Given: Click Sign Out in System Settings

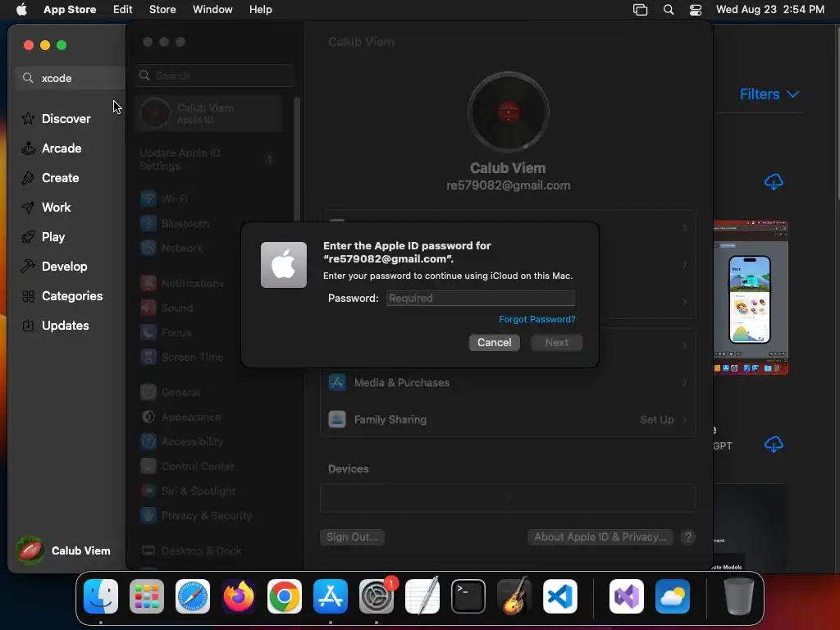Looking at the screenshot, I should click(x=352, y=536).
